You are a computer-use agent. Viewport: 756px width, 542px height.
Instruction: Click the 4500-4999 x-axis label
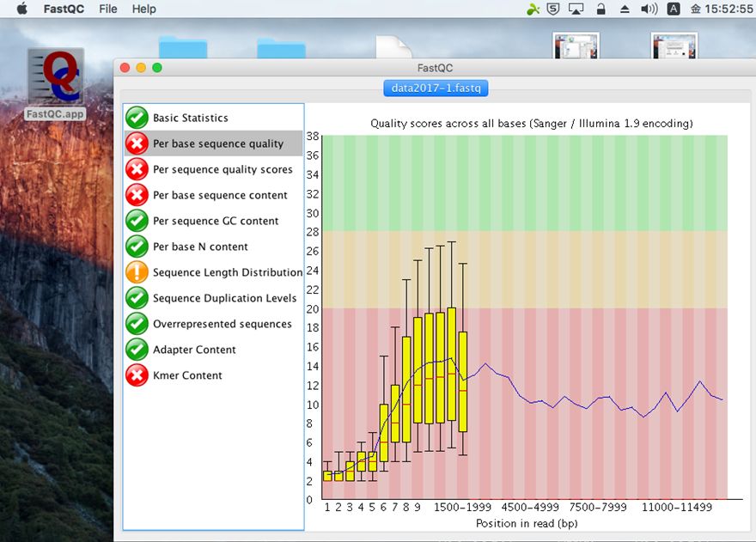coord(530,508)
